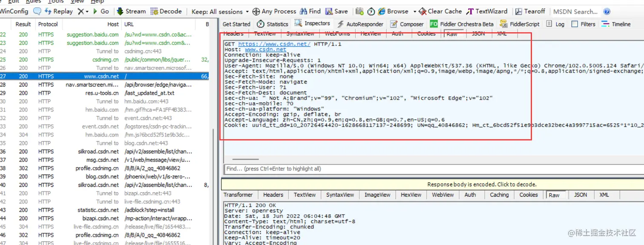Open the response SyntaxView tab
644x245 pixels.
coord(340,195)
